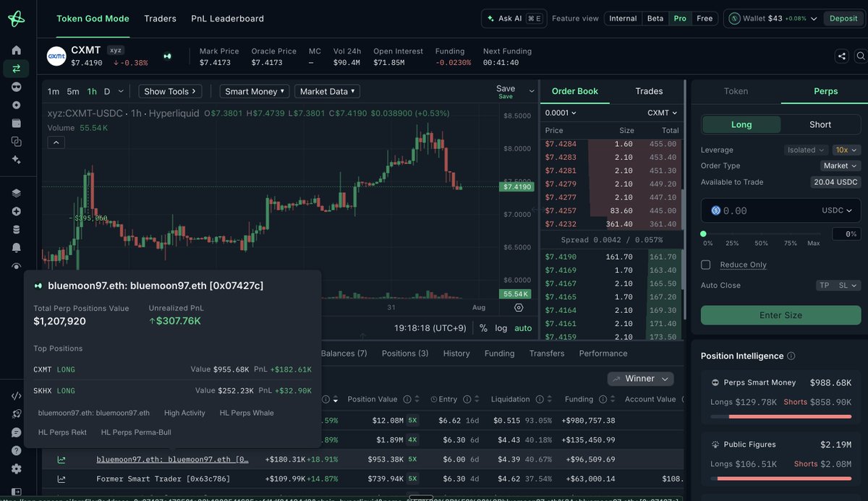Click the chart icon in bluemoon97.eth row

click(61, 459)
